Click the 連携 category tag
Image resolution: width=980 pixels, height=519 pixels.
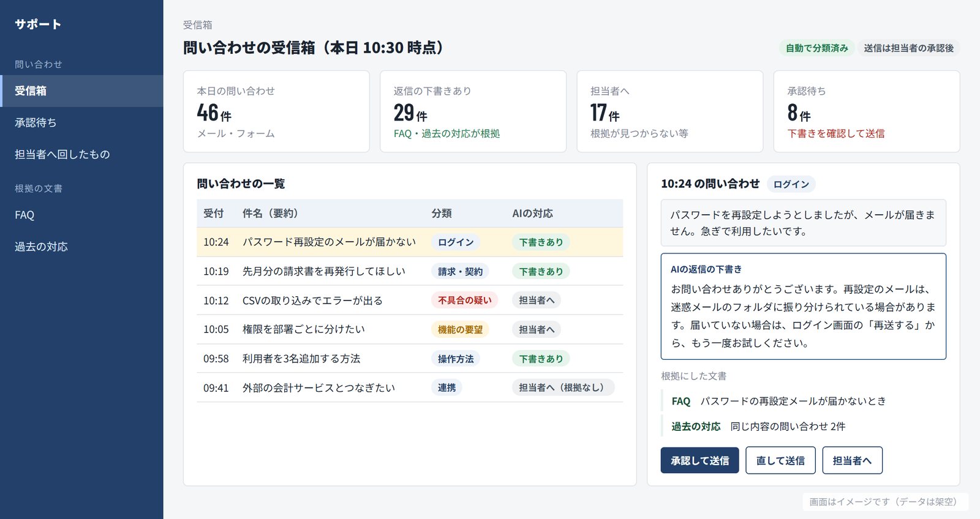pyautogui.click(x=447, y=387)
